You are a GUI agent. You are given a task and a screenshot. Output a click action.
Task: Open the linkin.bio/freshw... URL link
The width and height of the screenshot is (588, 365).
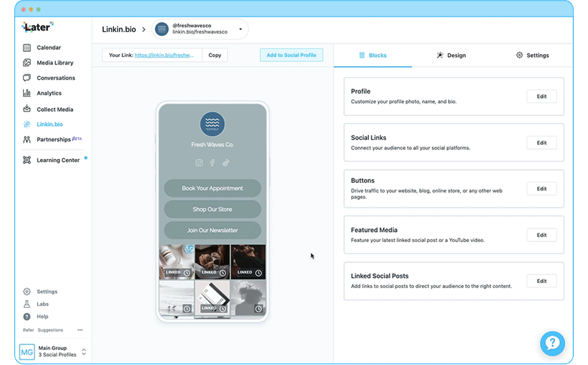[164, 55]
